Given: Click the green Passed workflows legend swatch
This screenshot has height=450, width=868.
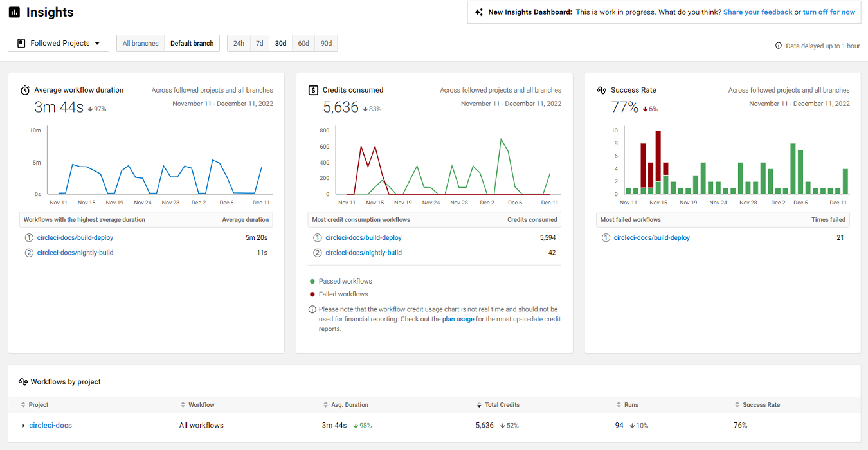Looking at the screenshot, I should tap(312, 280).
